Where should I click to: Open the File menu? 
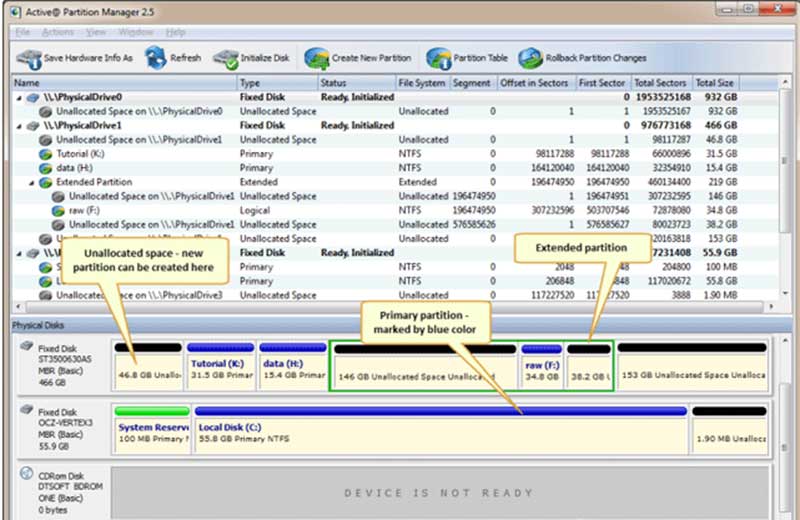pos(22,32)
